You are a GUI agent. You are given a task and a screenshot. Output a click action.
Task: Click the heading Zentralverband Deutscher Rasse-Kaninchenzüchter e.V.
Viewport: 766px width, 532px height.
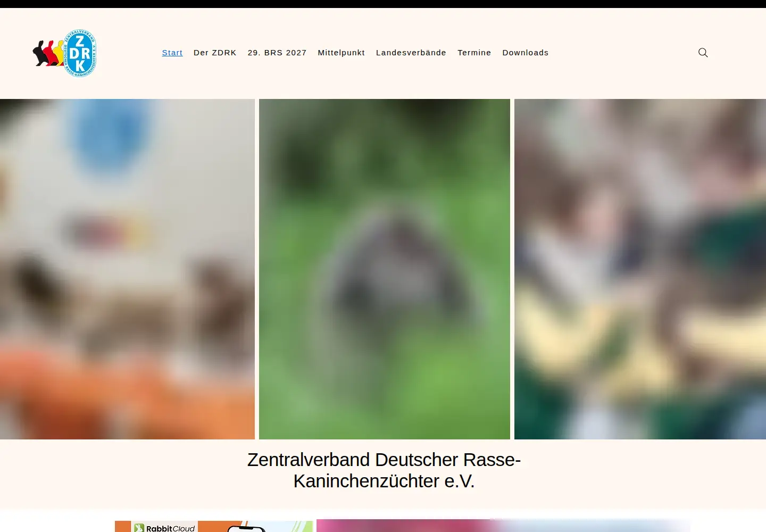(x=384, y=470)
